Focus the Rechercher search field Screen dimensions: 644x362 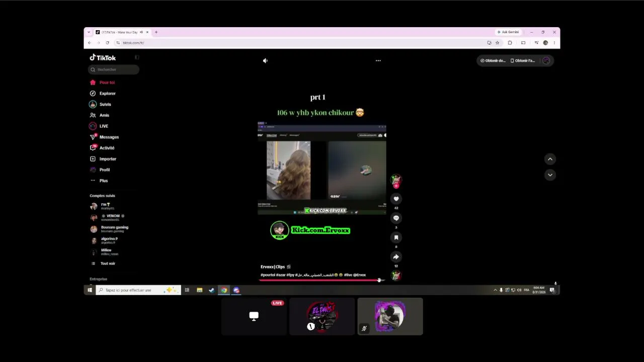point(114,69)
